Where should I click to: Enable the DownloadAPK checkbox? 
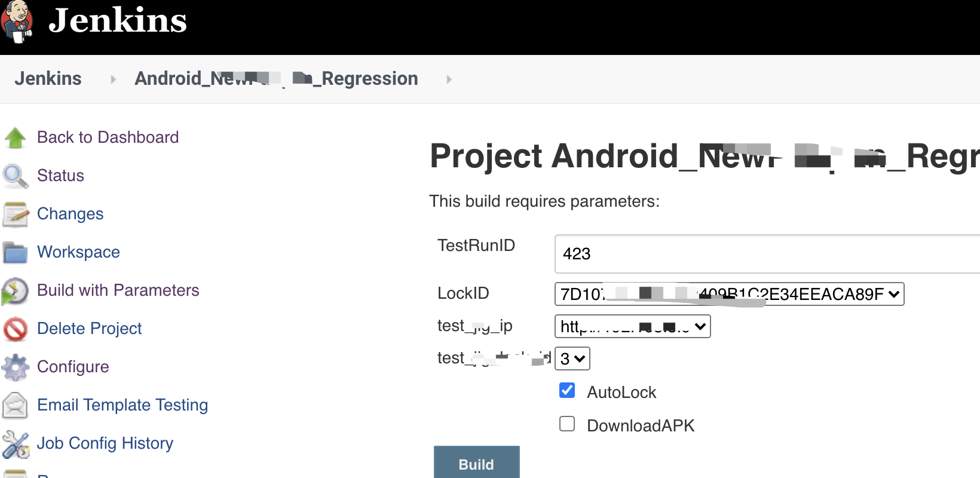[567, 424]
